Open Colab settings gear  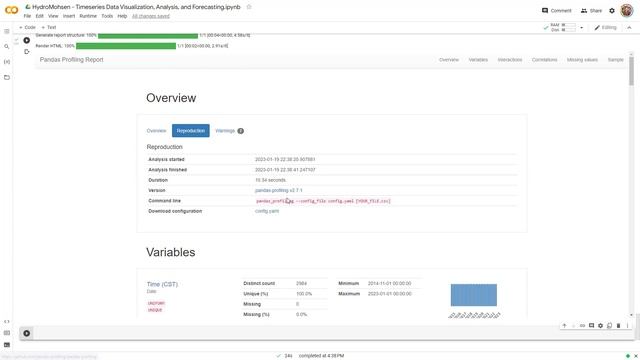click(x=612, y=11)
